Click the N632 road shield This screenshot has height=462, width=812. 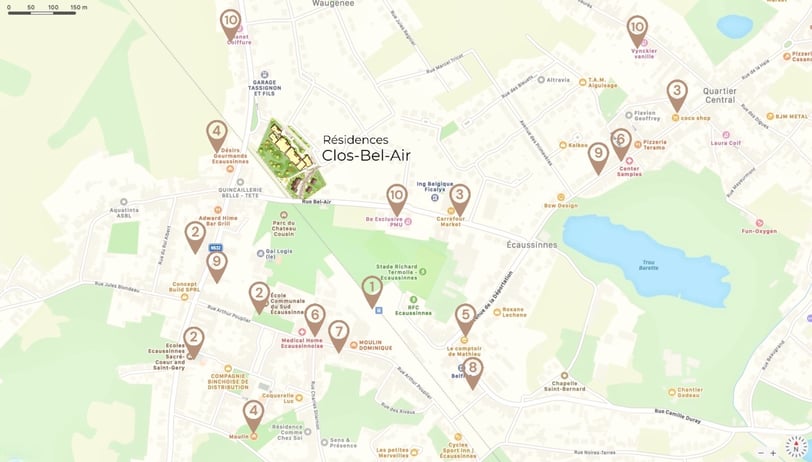coord(215,248)
